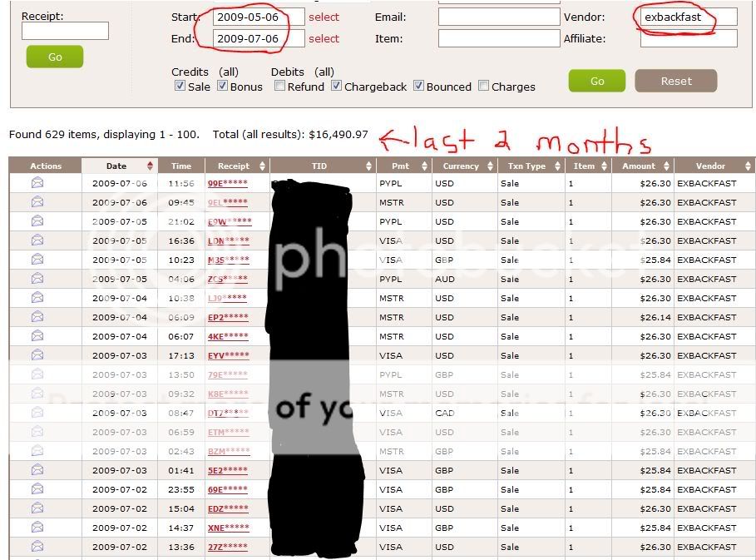Sort by Vendor column arrows
The height and width of the screenshot is (560, 756).
tap(748, 166)
